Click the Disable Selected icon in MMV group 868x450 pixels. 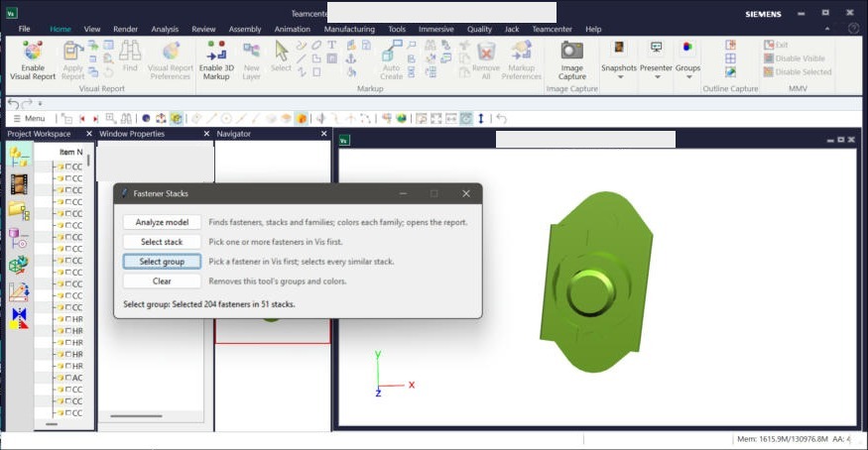(x=769, y=72)
